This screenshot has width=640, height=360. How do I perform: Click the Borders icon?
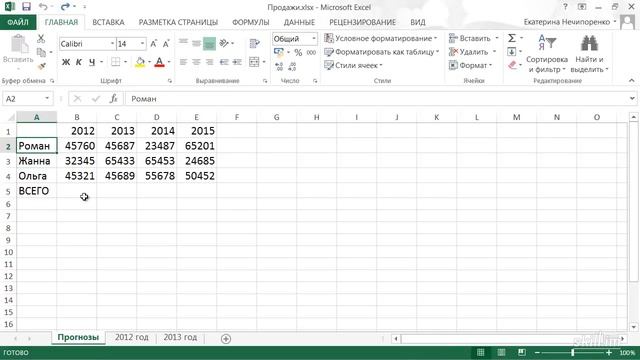click(116, 62)
